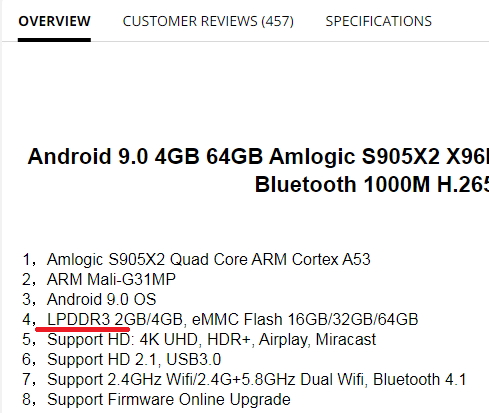Click the Airplay, Miracast text
Screen dimensions: 489x415
click(317, 339)
